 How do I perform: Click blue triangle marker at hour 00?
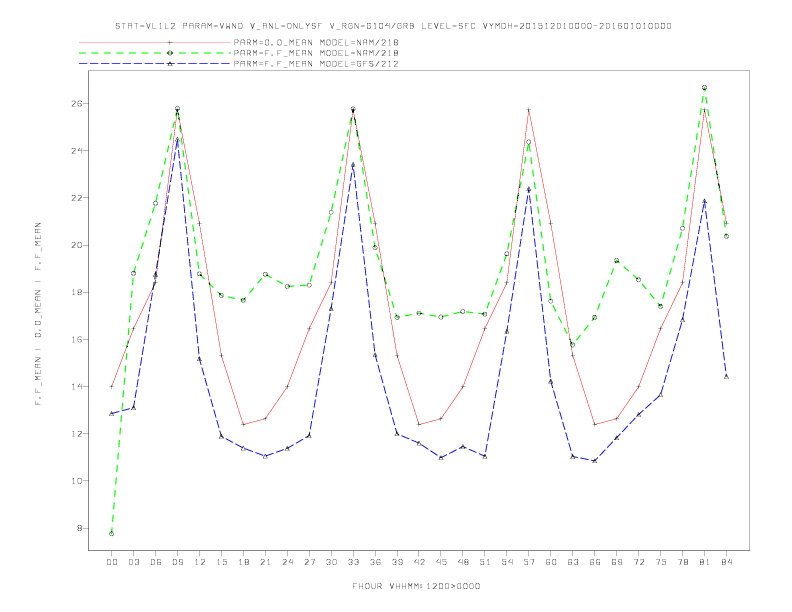pos(112,414)
